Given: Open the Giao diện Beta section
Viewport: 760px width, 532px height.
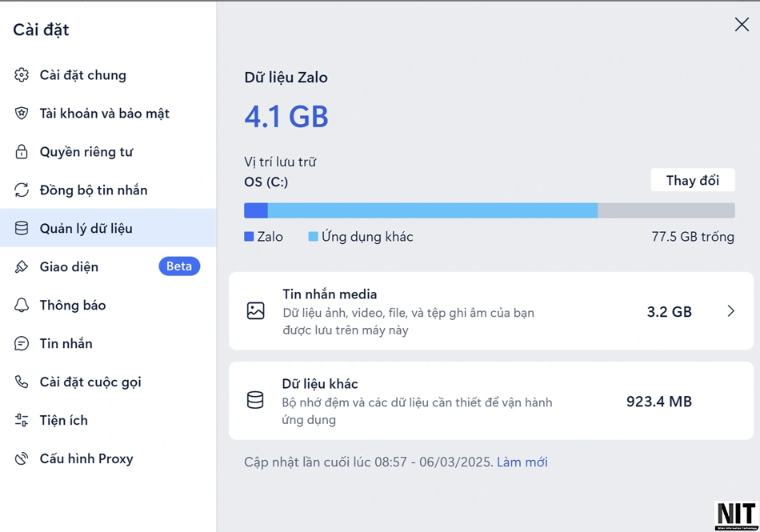Looking at the screenshot, I should coord(108,266).
